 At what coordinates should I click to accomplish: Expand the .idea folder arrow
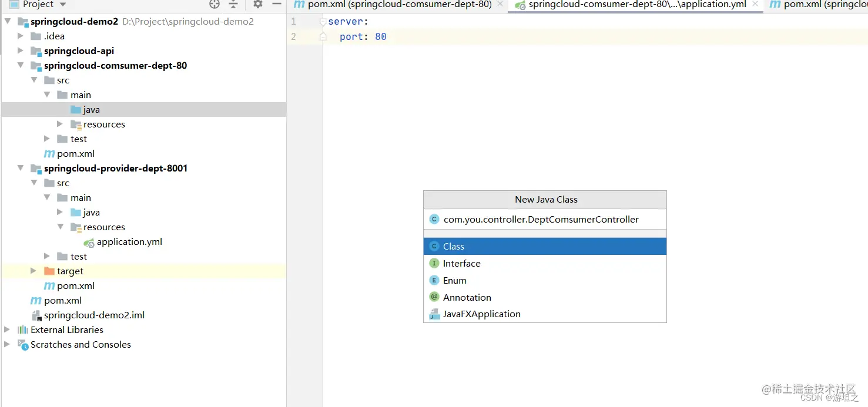tap(21, 36)
